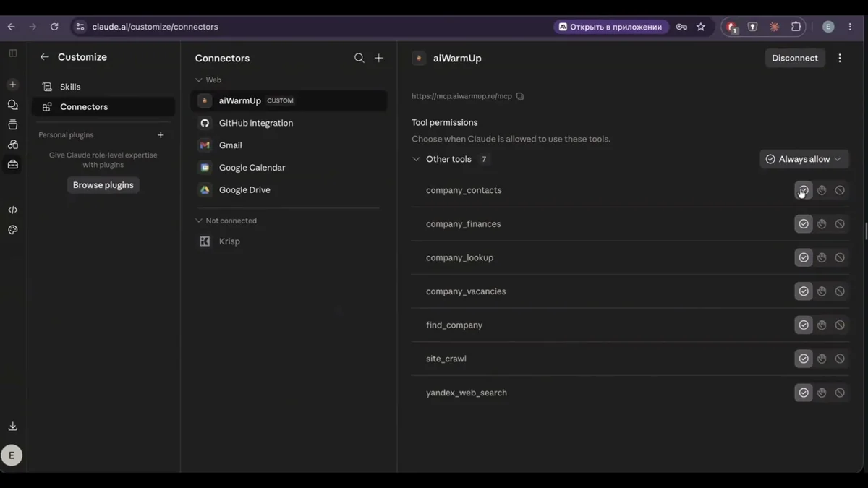Screen dimensions: 868x488
Task: Click the download icon at sidebar bottom
Action: click(x=12, y=427)
